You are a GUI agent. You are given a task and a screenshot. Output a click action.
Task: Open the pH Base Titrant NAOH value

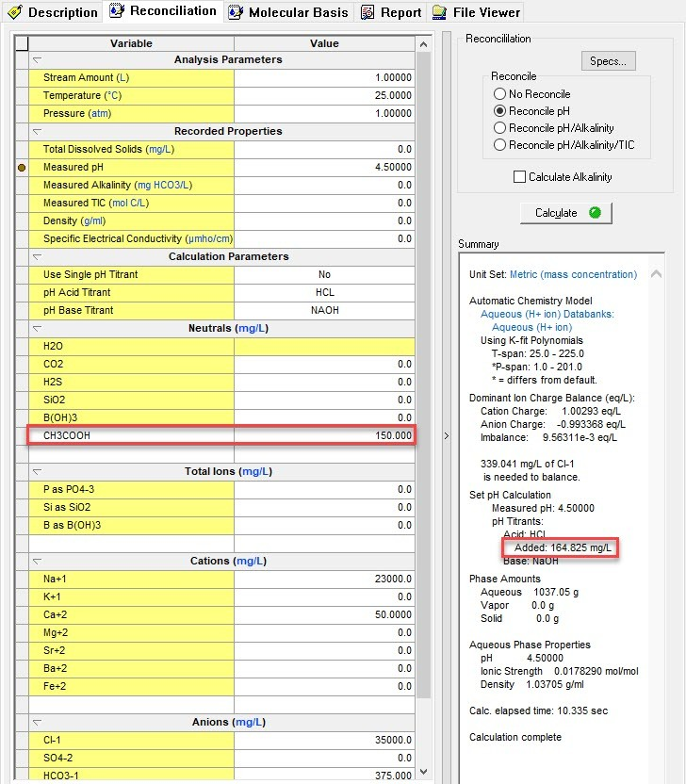[x=324, y=311]
